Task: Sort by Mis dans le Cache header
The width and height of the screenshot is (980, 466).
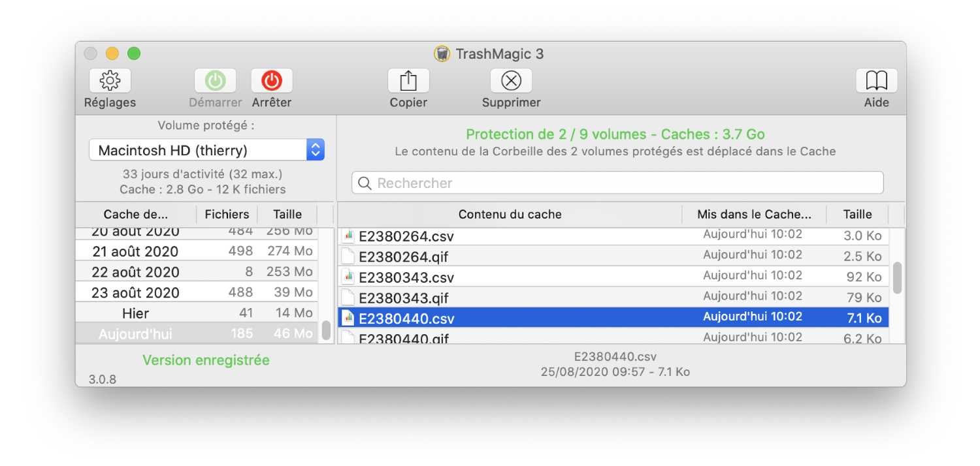Action: pos(754,214)
